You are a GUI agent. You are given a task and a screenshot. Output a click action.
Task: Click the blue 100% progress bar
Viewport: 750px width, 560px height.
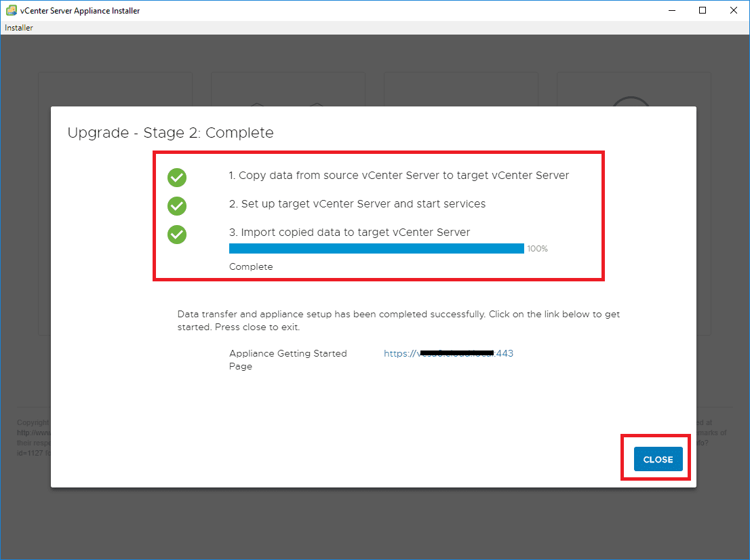tap(376, 248)
